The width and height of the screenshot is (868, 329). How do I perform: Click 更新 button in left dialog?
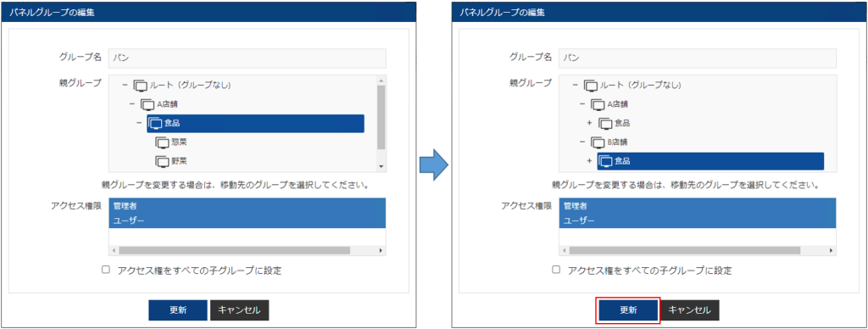[178, 310]
